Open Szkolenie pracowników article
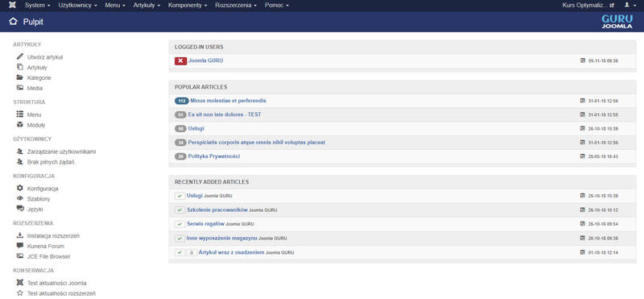The height and width of the screenshot is (299, 644). click(217, 210)
